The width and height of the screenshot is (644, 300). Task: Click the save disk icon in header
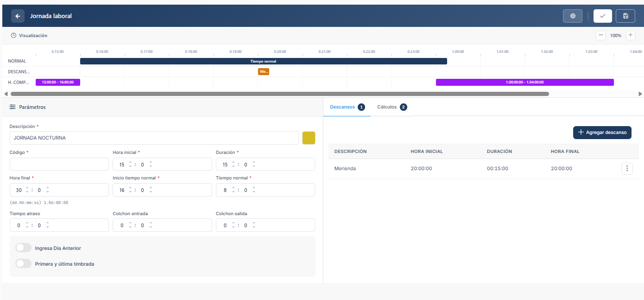(625, 16)
